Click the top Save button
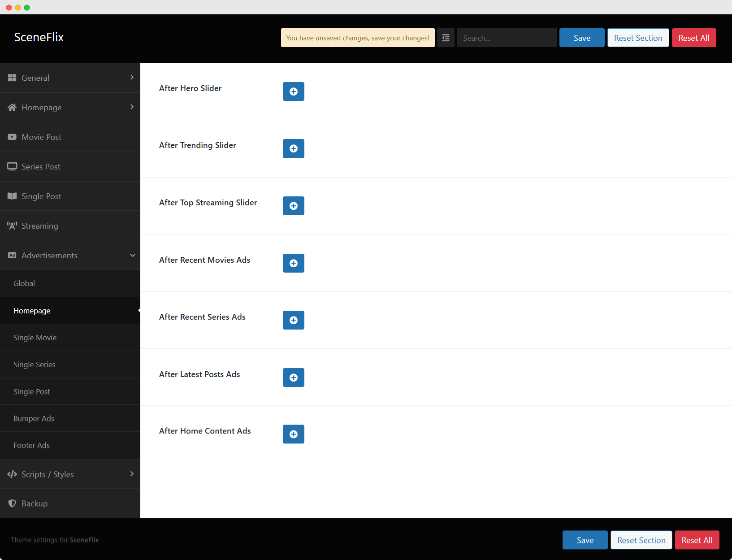Screen dimensions: 732x560 point(582,38)
